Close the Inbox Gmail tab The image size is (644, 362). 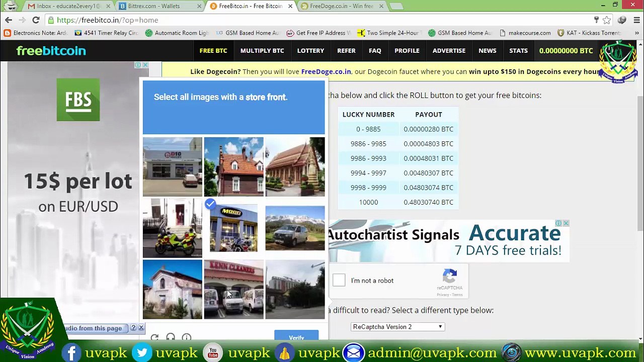tap(108, 6)
